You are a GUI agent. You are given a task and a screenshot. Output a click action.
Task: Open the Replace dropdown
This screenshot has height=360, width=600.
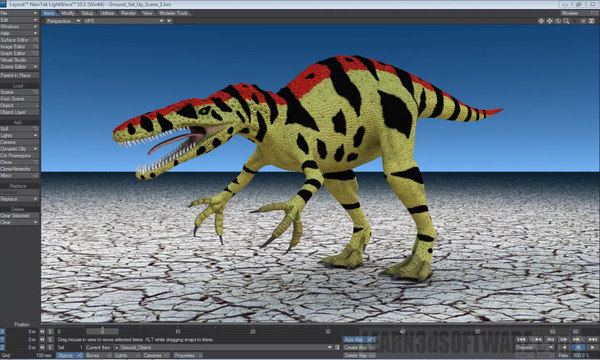19,199
